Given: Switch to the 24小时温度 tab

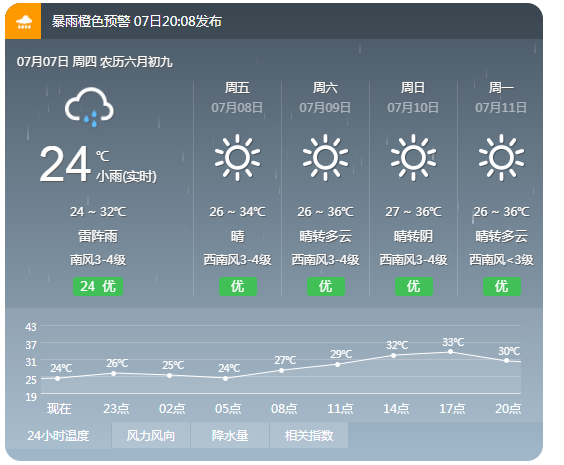Looking at the screenshot, I should tap(58, 436).
